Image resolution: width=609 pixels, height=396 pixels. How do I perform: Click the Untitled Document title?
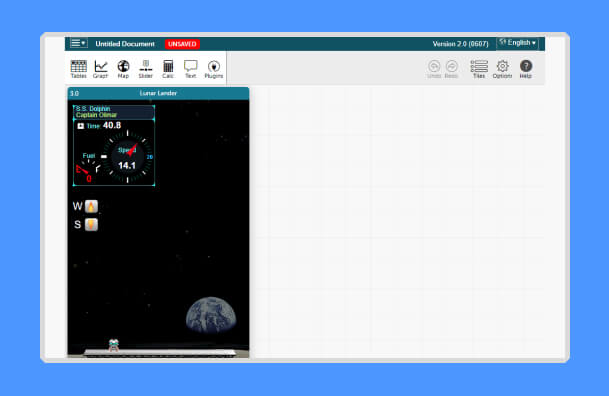click(x=125, y=44)
